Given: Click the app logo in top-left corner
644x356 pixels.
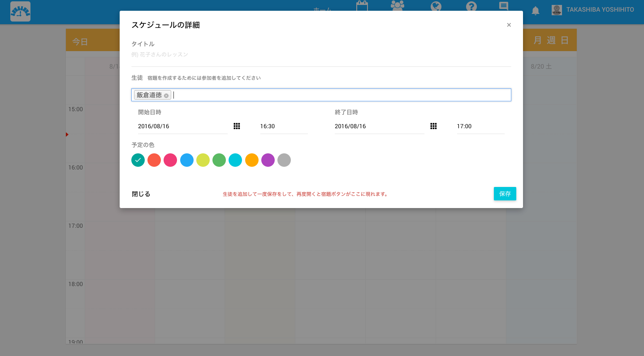Looking at the screenshot, I should coord(20,12).
